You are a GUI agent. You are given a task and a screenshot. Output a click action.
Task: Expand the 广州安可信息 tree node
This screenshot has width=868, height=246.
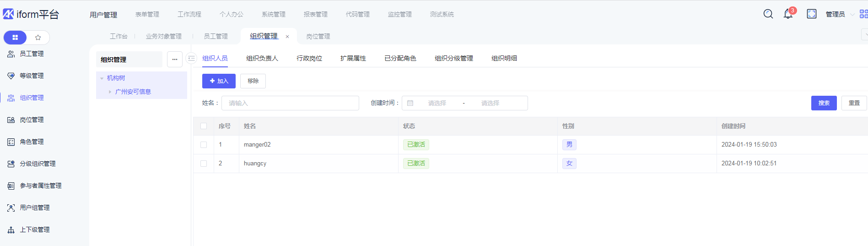coord(110,92)
